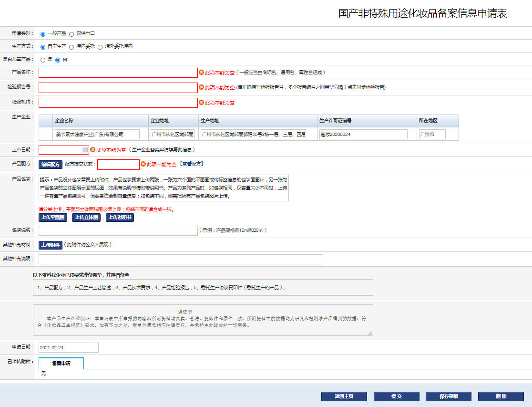
Task: Click the 生产许可证编号 column header
Action: tap(367, 121)
